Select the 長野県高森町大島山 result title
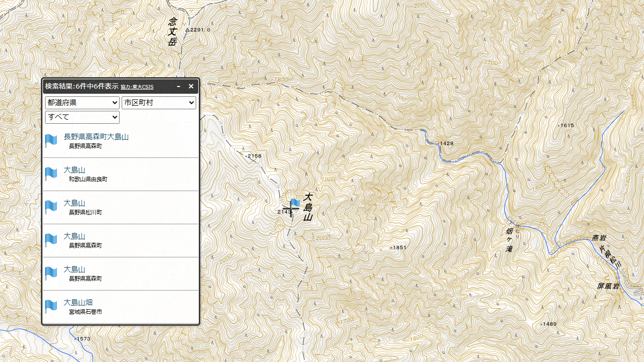644x362 pixels. click(96, 137)
